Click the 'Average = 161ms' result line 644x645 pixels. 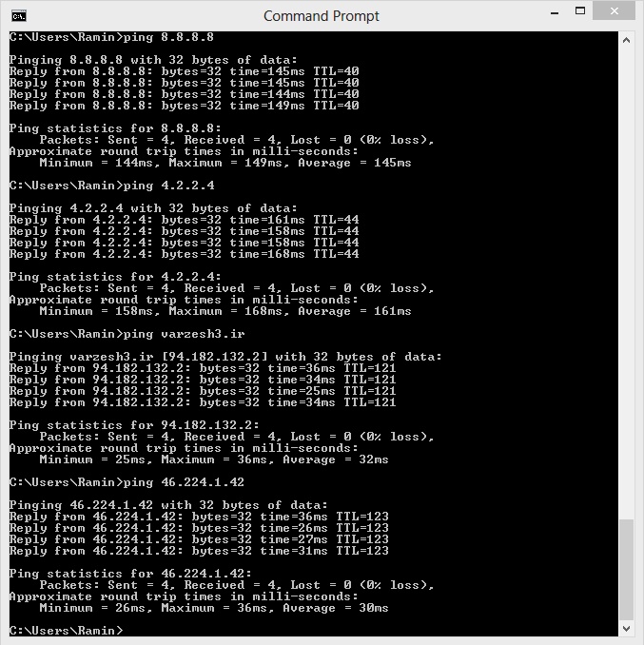coord(225,311)
